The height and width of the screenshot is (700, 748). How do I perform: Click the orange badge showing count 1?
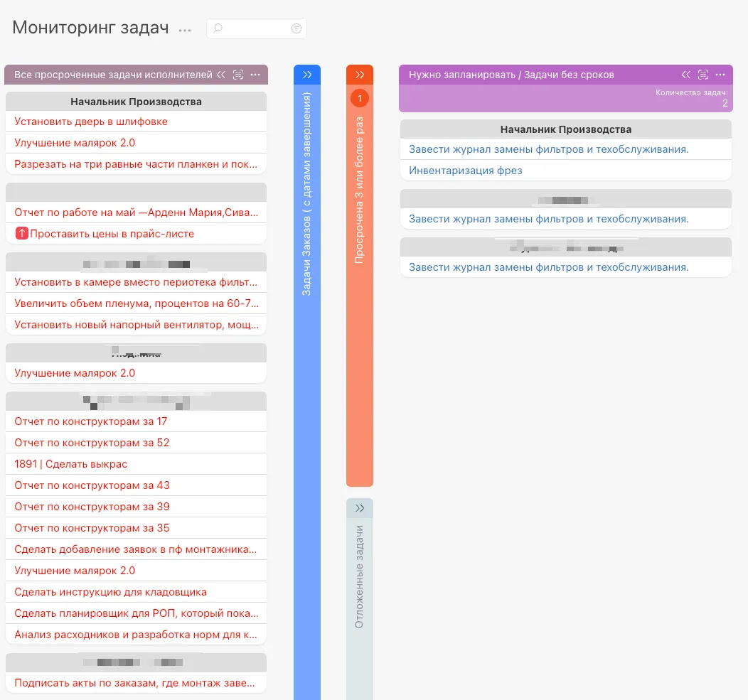tap(360, 99)
